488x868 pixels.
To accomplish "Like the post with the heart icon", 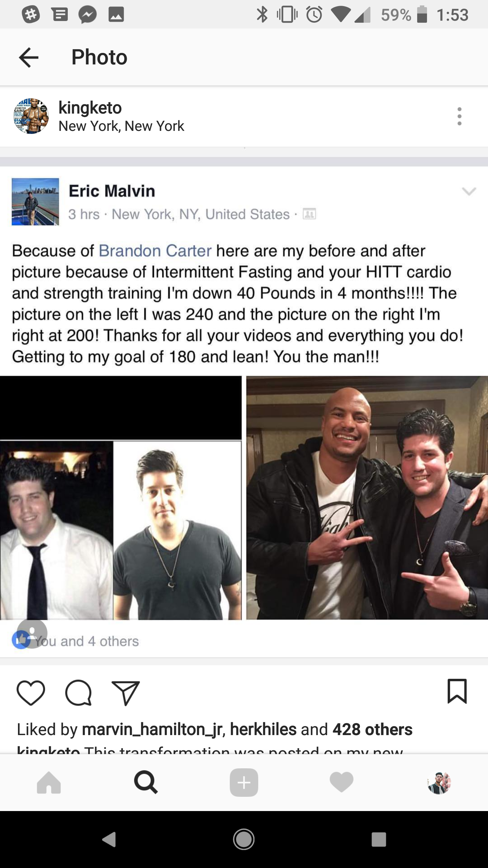I will 31,693.
